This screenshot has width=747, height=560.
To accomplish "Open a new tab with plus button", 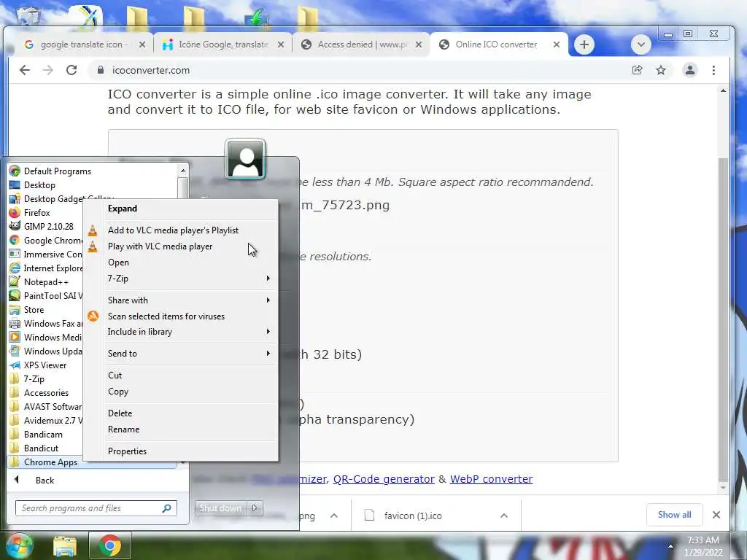I will [x=584, y=44].
